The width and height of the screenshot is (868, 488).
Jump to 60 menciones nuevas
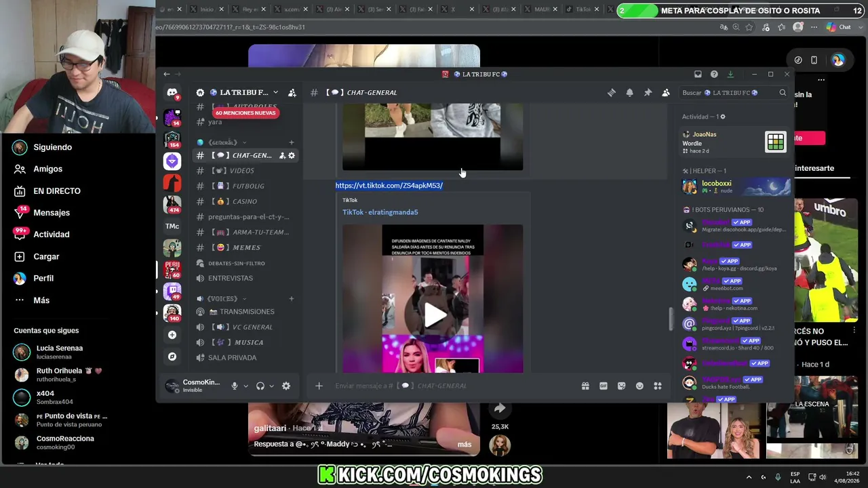pyautogui.click(x=245, y=113)
